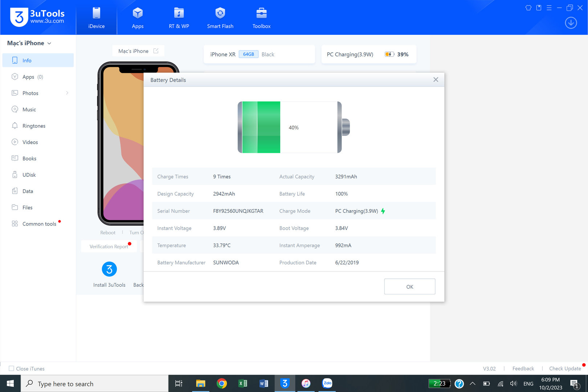Open iTunes from the Windows taskbar
The width and height of the screenshot is (588, 392).
[306, 383]
